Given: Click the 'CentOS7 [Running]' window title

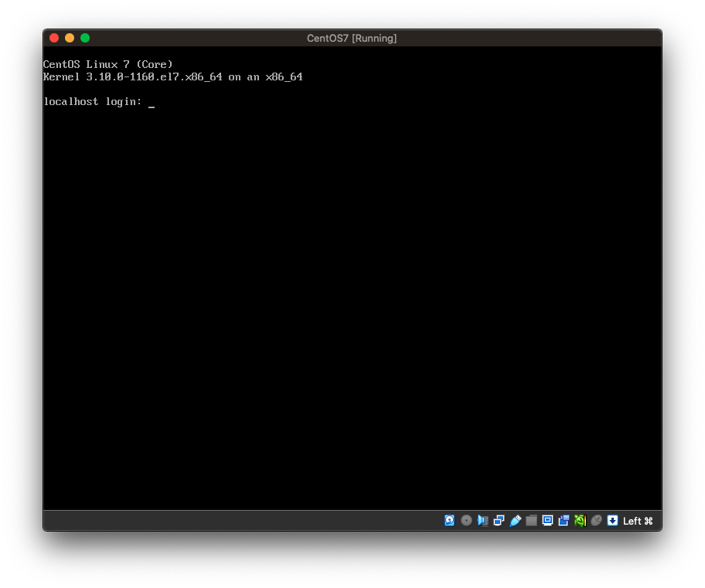Looking at the screenshot, I should tap(352, 38).
